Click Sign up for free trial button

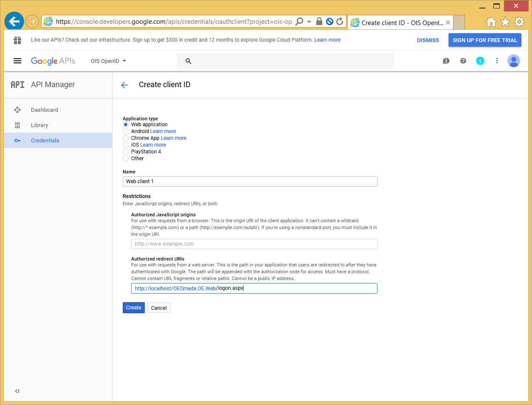pyautogui.click(x=485, y=40)
